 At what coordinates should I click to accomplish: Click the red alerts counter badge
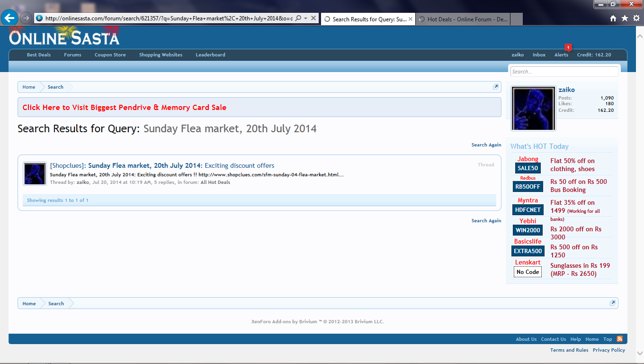pos(568,47)
